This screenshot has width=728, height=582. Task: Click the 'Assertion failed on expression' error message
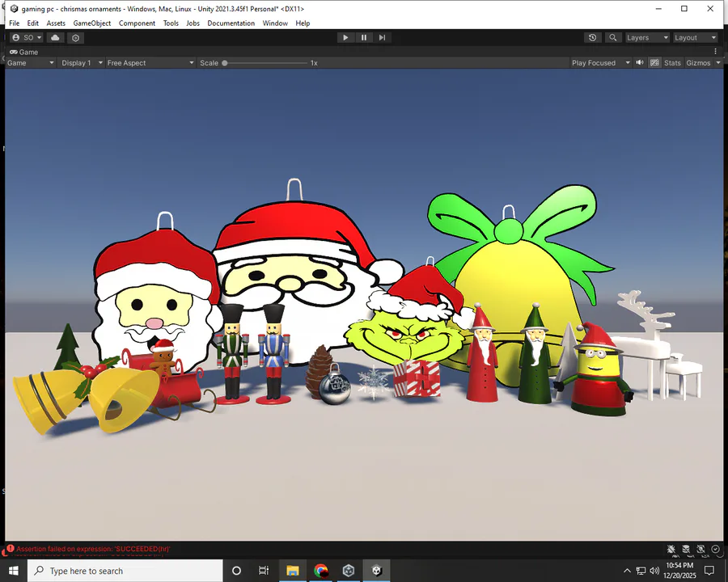click(93, 549)
